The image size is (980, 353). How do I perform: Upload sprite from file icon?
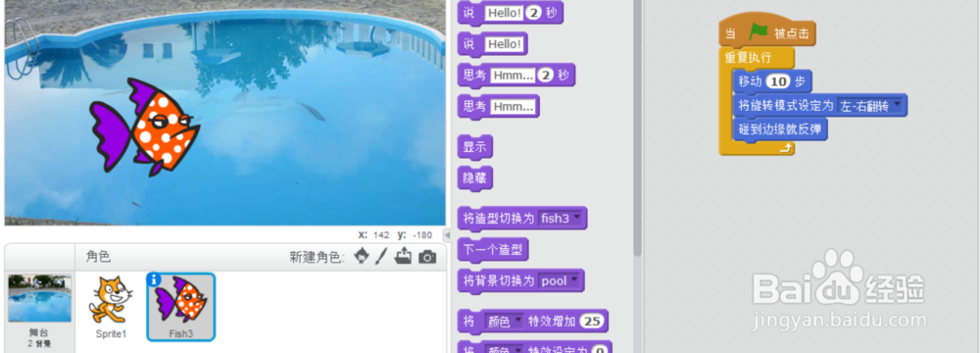pyautogui.click(x=403, y=256)
